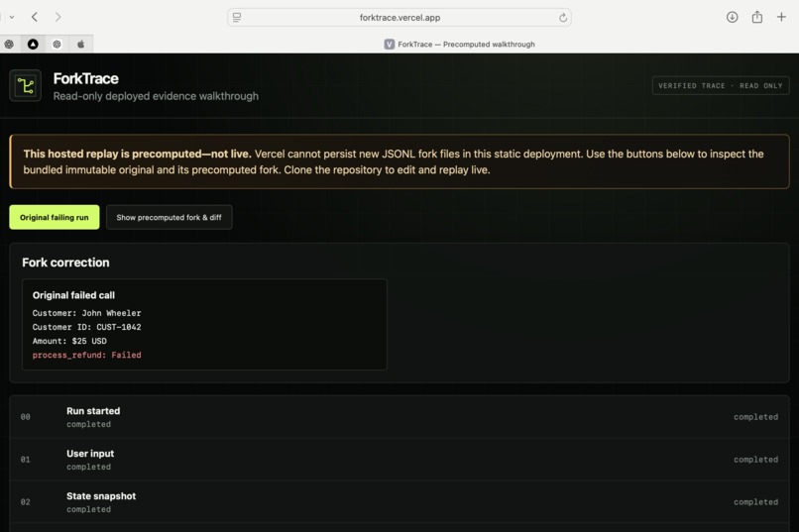This screenshot has width=799, height=532.
Task: Select the Customer: John Wheeler line
Action: (x=86, y=313)
